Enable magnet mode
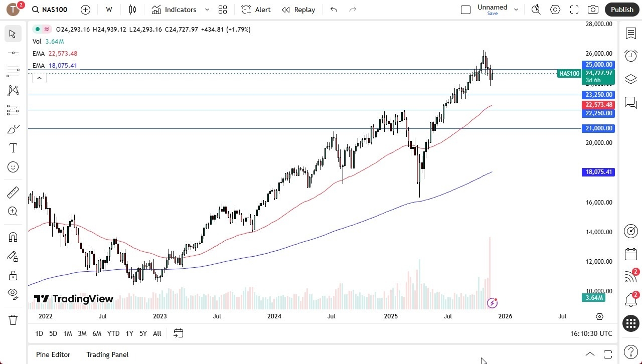The image size is (642, 364). (x=13, y=237)
